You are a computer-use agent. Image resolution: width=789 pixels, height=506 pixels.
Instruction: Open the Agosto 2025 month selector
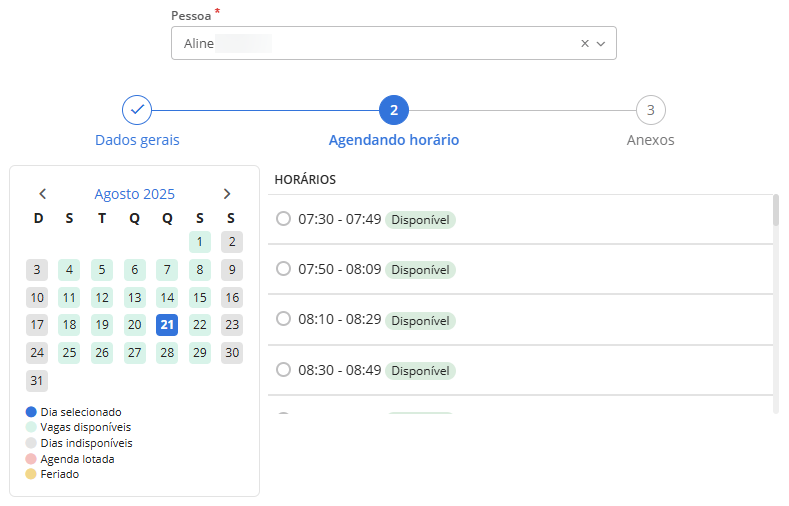[134, 194]
